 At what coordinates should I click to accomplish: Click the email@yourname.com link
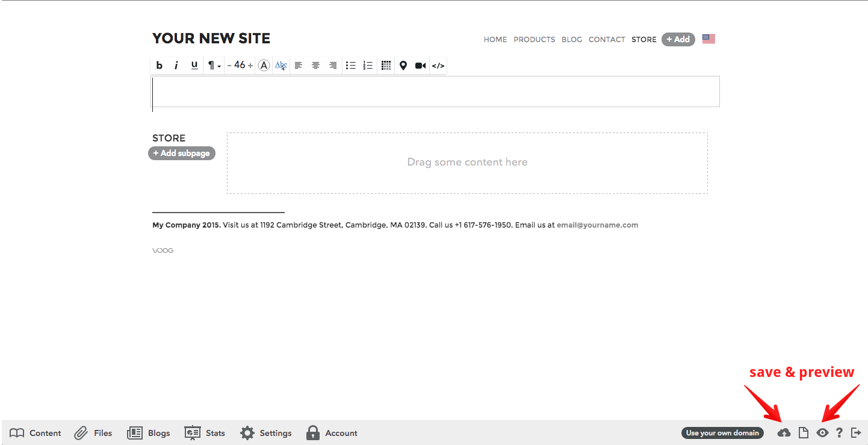click(x=597, y=225)
